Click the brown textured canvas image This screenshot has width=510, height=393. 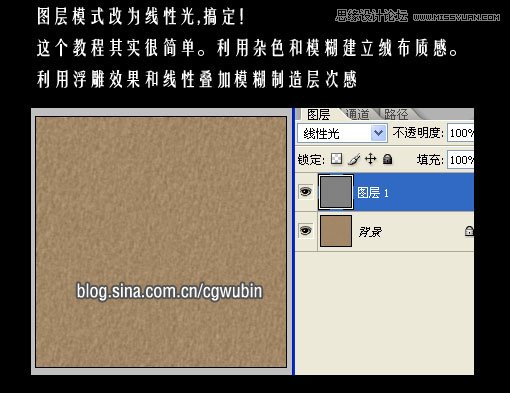[x=161, y=242]
